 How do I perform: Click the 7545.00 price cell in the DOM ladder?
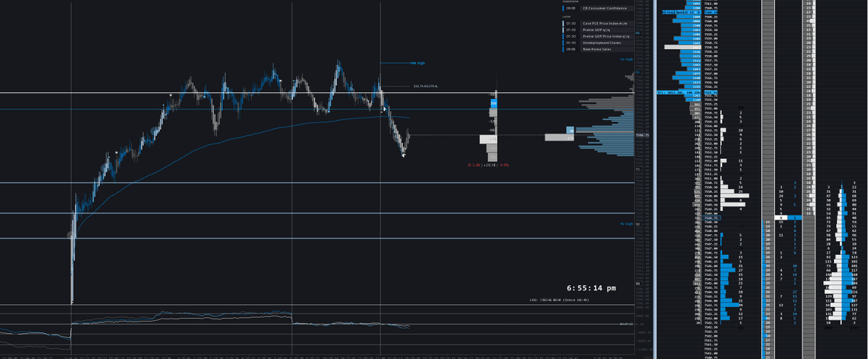point(710,283)
